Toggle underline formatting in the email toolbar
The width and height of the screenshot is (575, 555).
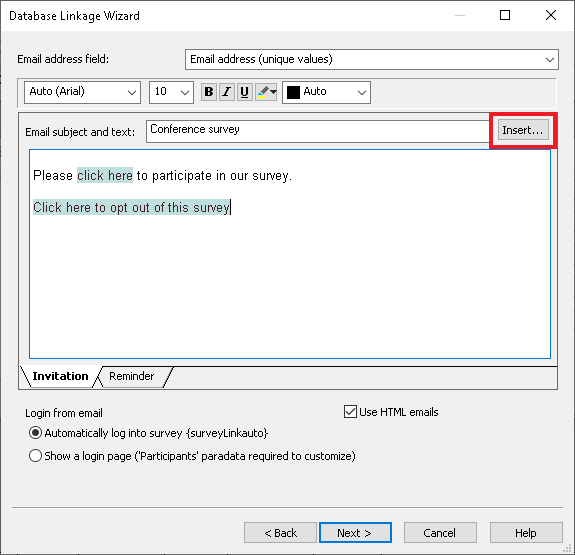245,92
